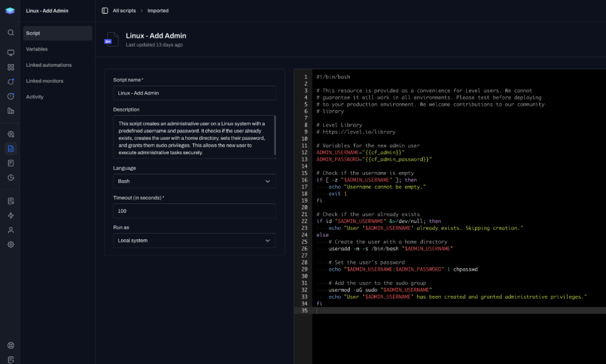606x364 pixels.
Task: Go to All scripts breadcrumb
Action: (x=124, y=11)
